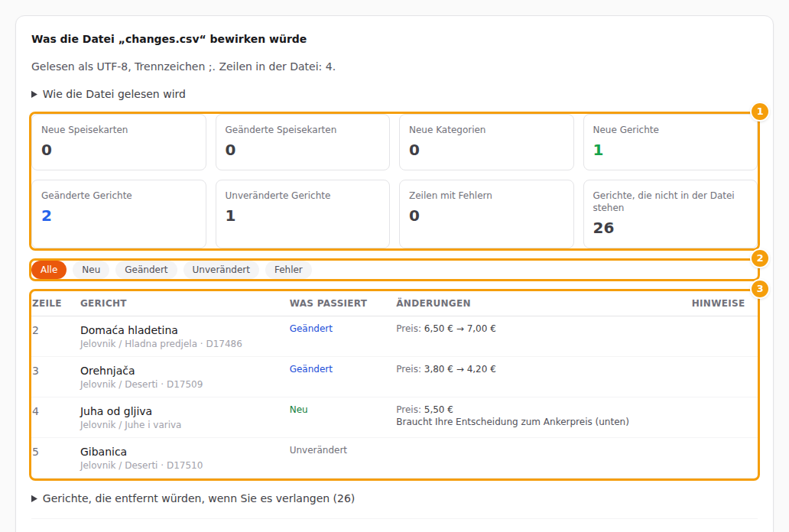Click "Jelovnik / Juhe i variva" subtitle
The image size is (789, 532).
click(131, 425)
